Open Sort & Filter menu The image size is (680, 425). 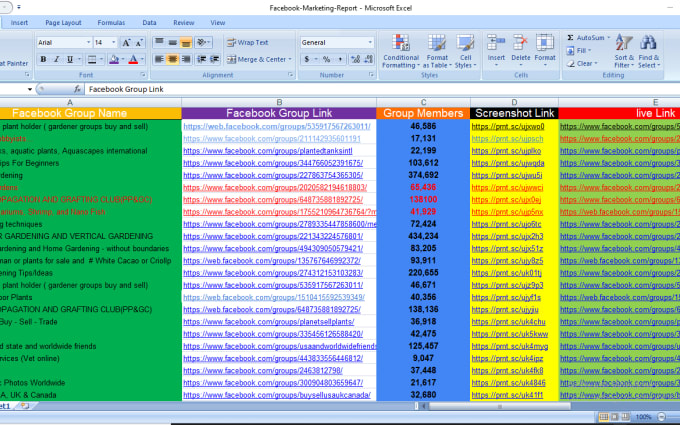click(624, 51)
